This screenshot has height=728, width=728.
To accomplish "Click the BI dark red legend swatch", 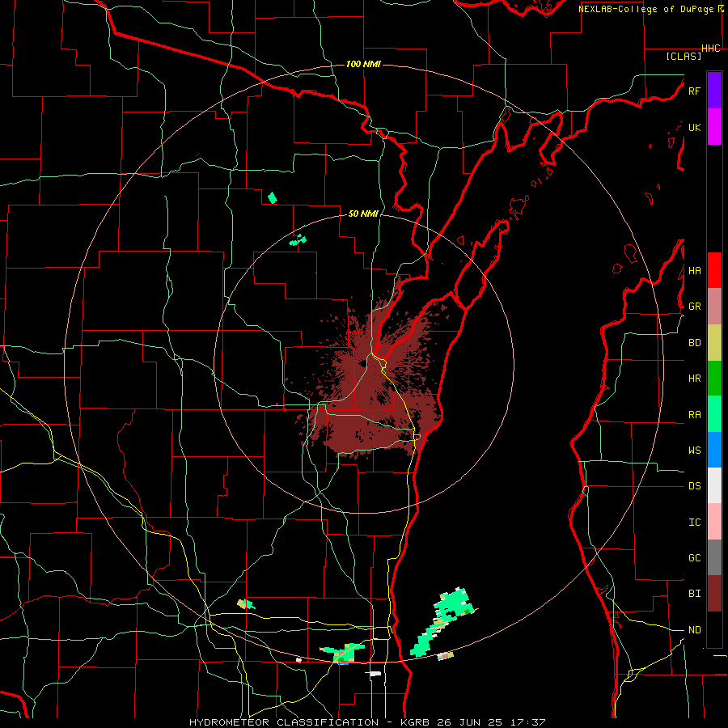I will click(714, 594).
